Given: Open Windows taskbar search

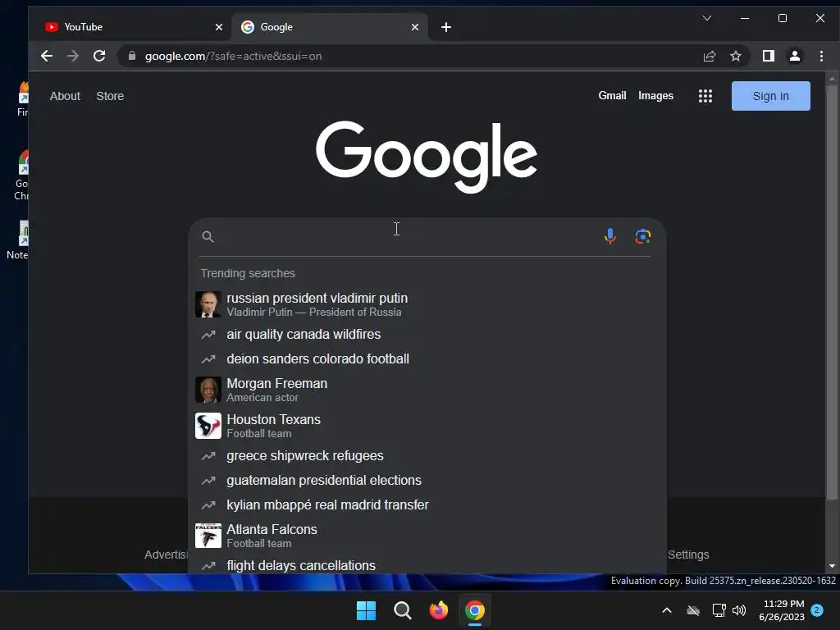Looking at the screenshot, I should [402, 610].
